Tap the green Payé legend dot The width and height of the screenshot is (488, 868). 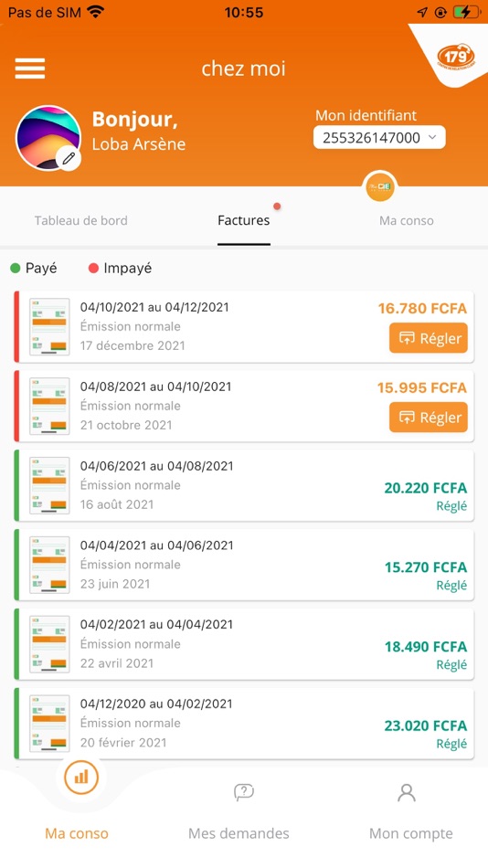[16, 269]
